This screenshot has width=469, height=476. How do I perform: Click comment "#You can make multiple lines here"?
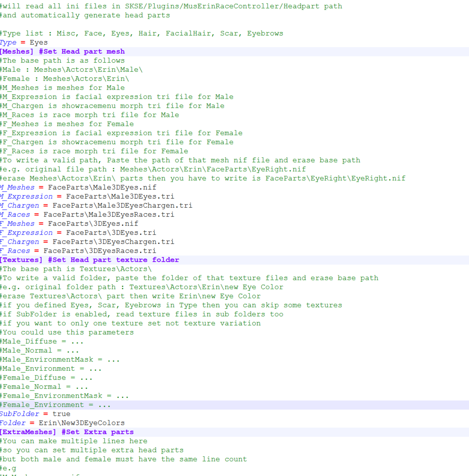click(74, 441)
